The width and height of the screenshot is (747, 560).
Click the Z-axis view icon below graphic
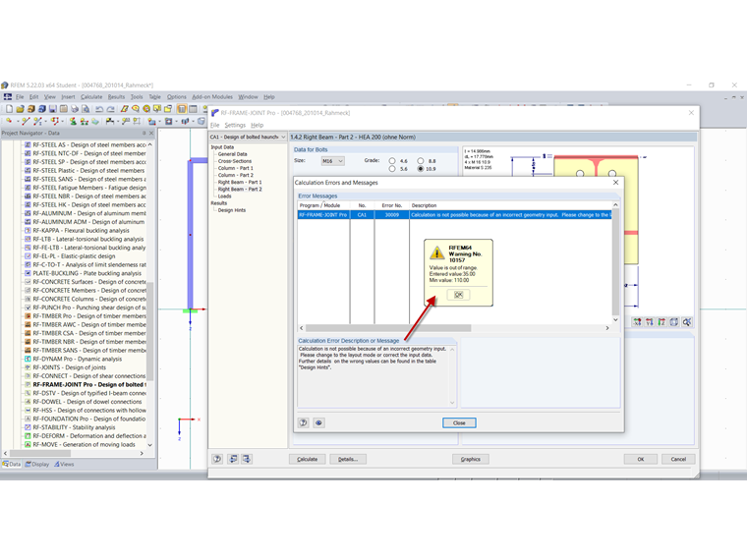[x=661, y=322]
